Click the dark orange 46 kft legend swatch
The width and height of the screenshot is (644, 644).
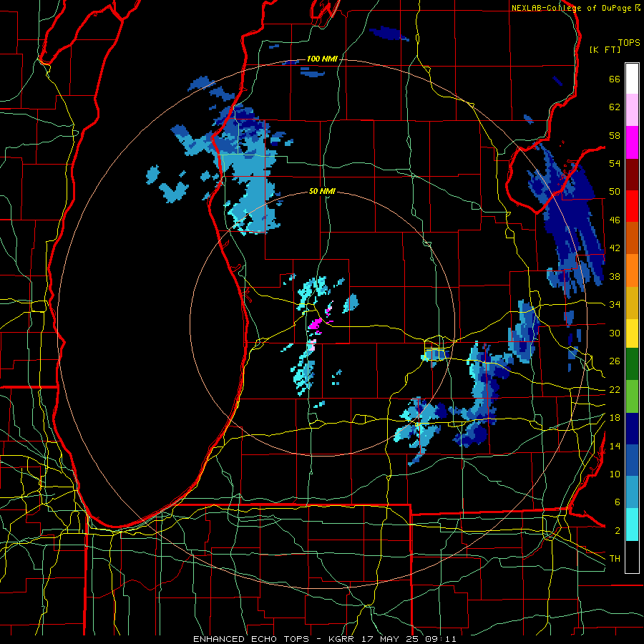(632, 238)
